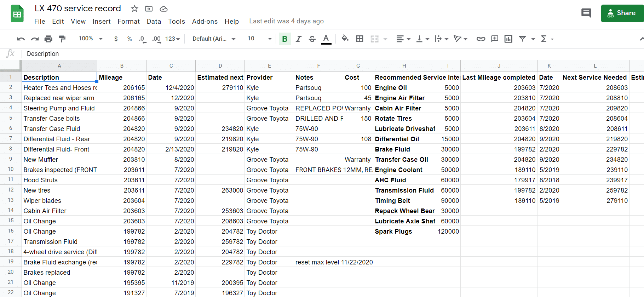This screenshot has height=297, width=644.
Task: Select column H header
Action: (404, 66)
